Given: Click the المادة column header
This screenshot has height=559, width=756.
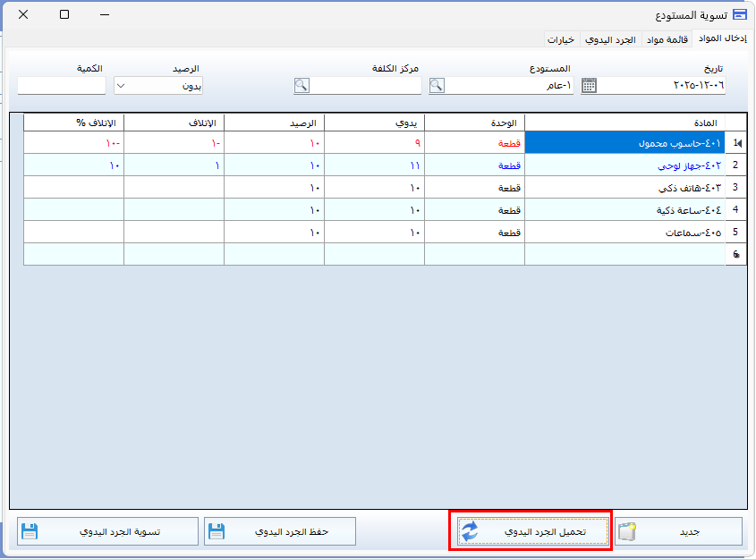Looking at the screenshot, I should coord(624,123).
